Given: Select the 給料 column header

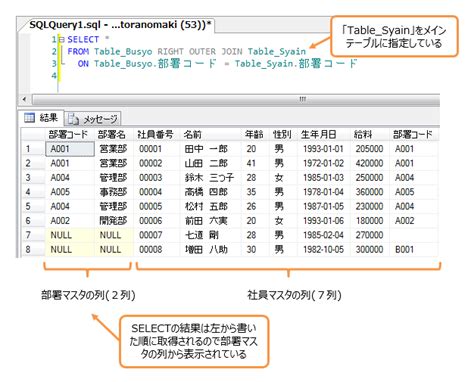Looking at the screenshot, I should pos(370,135).
